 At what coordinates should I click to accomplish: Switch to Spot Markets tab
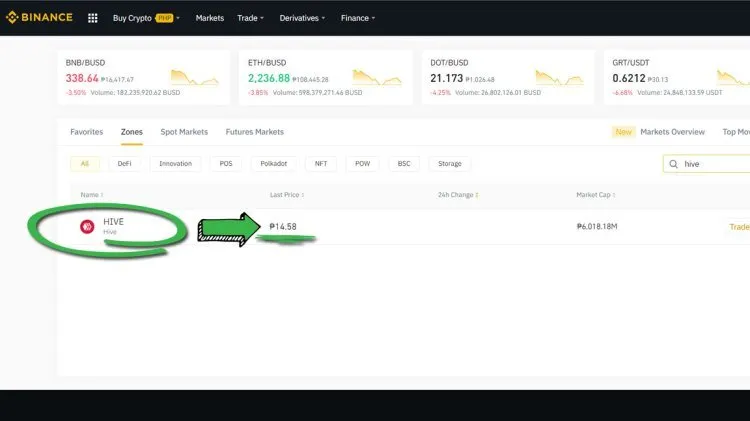coord(184,132)
